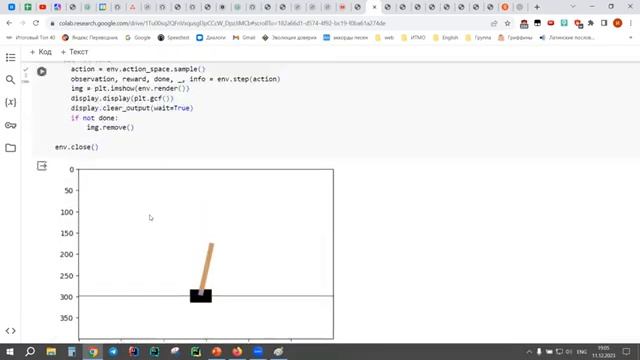Open the code snippets panel
Viewport: 640px width, 360px height.
pos(11,331)
